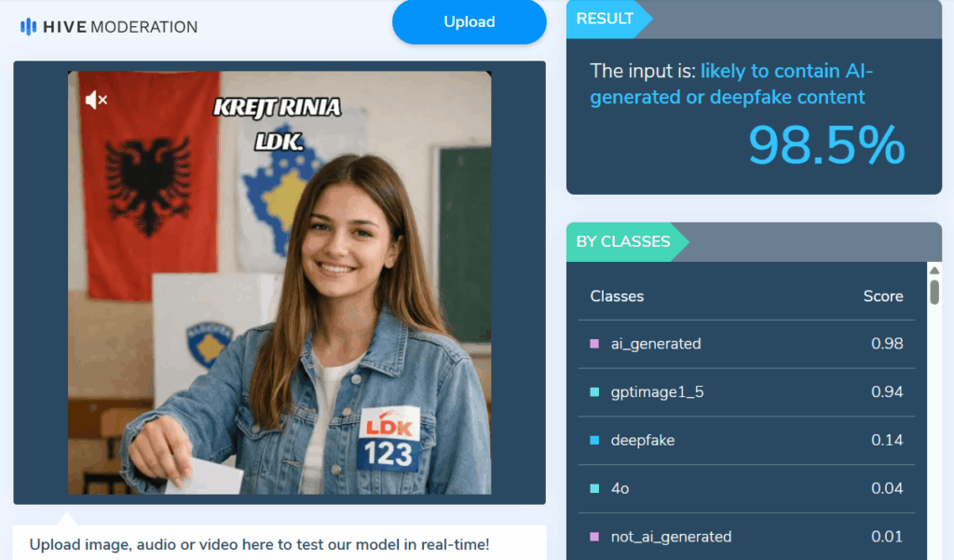Viewport: 954px width, 560px height.
Task: Click the Upload button
Action: 470,22
